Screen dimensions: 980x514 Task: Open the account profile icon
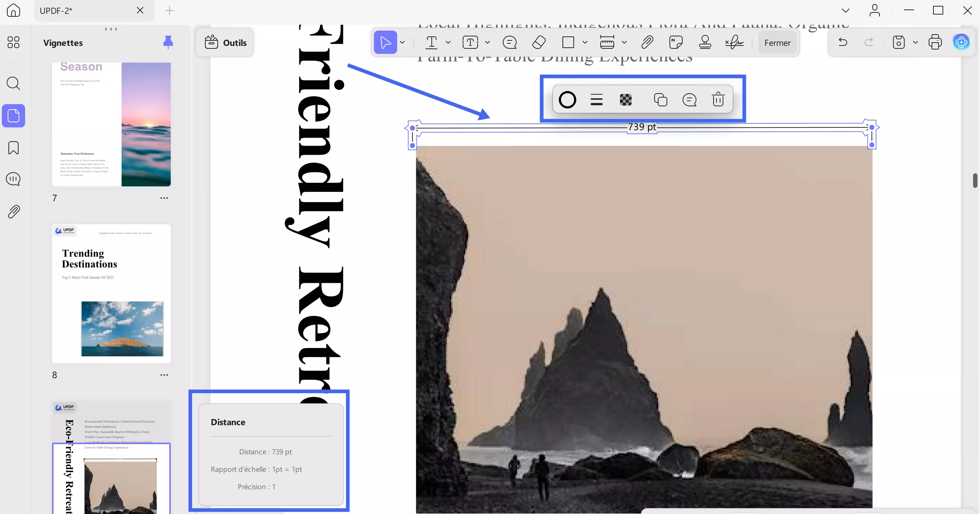click(x=875, y=10)
